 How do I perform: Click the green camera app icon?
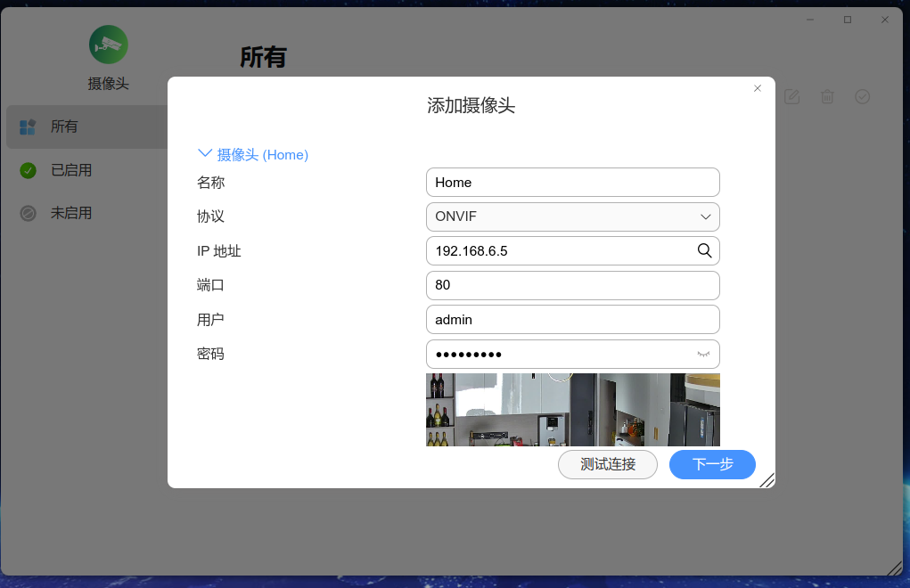click(x=109, y=45)
